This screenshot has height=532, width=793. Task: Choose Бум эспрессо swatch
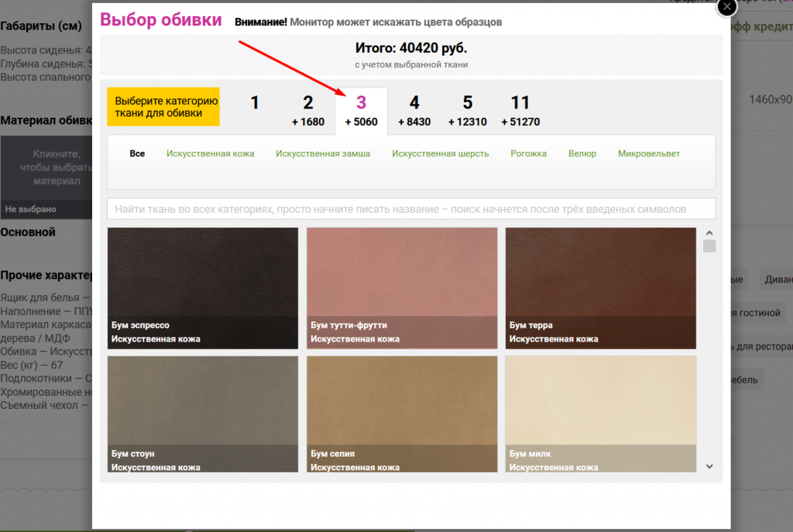pyautogui.click(x=203, y=288)
